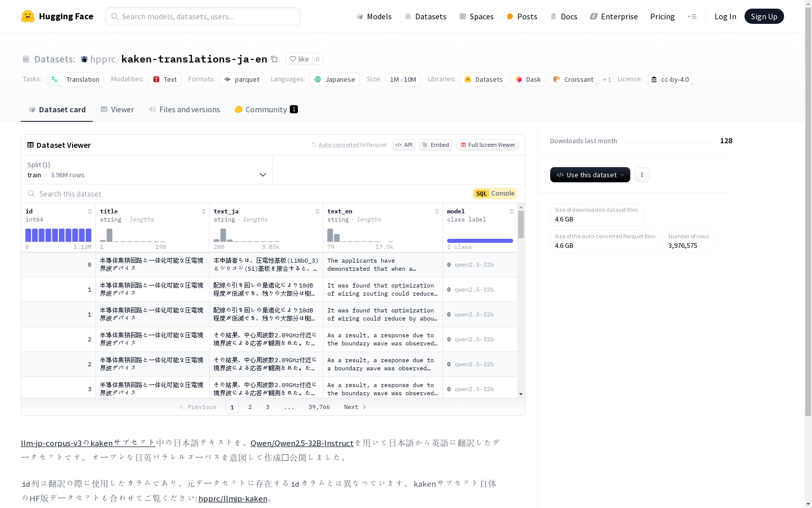Open Enterprise in top navigation

tap(614, 16)
